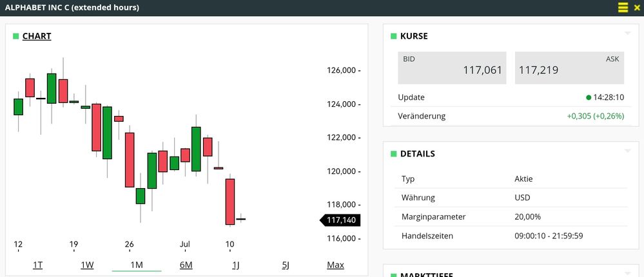Open the yellow hamburger menu icon

pos(623,8)
